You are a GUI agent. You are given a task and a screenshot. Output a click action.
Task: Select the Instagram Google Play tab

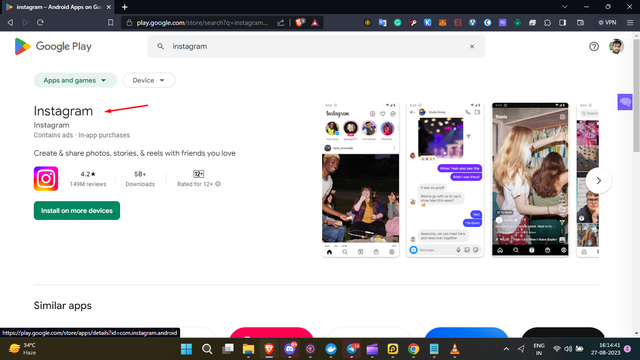58,7
